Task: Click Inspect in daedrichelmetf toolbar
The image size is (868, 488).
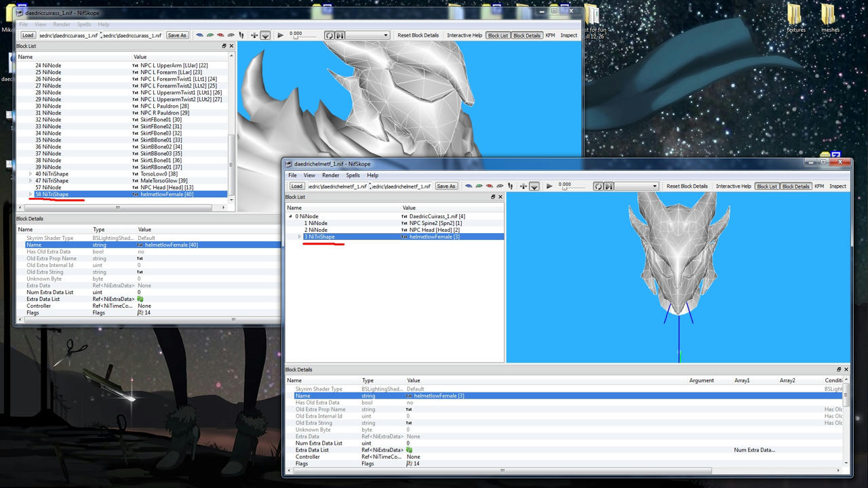Action: pos(838,186)
